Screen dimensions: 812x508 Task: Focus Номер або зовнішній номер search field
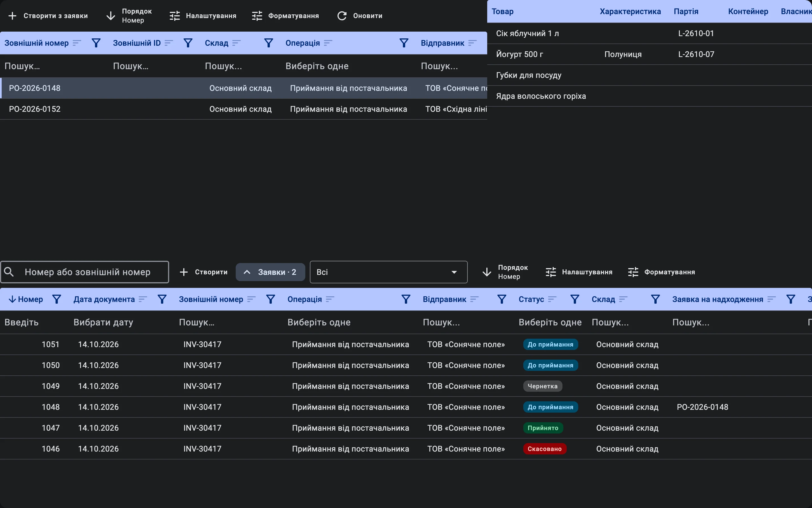pyautogui.click(x=85, y=272)
